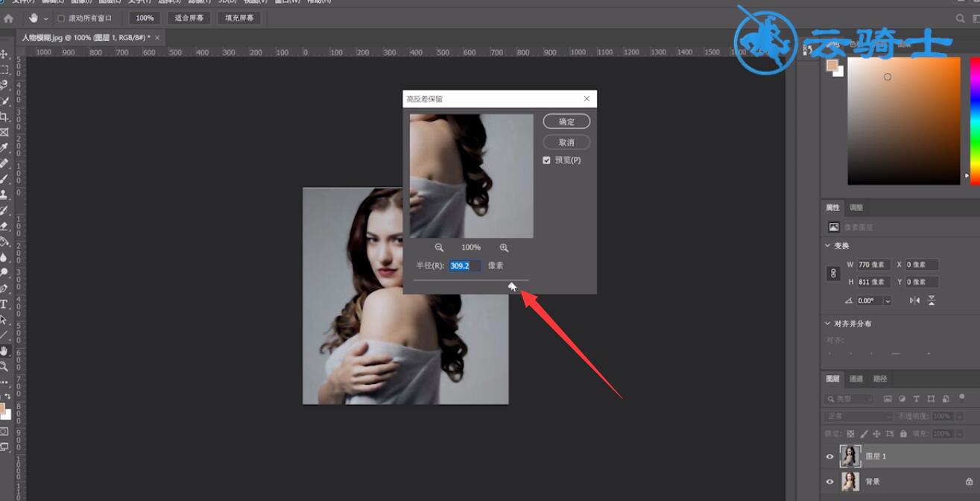Select the Eraser tool
This screenshot has width=980, height=501.
[x=4, y=226]
